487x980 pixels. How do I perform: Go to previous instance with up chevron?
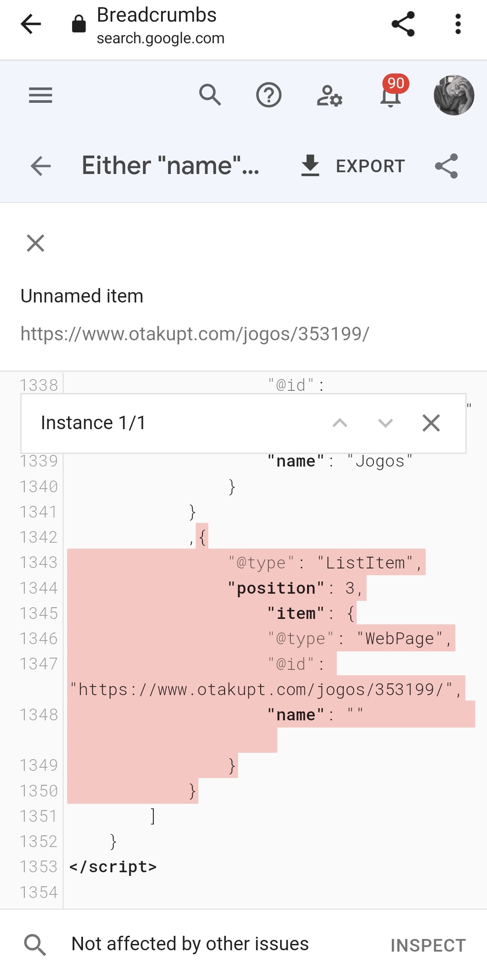pos(340,423)
